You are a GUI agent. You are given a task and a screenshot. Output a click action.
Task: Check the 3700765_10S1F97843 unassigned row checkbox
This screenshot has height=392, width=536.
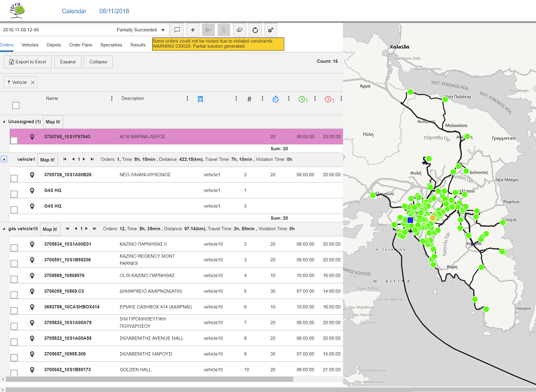(14, 140)
